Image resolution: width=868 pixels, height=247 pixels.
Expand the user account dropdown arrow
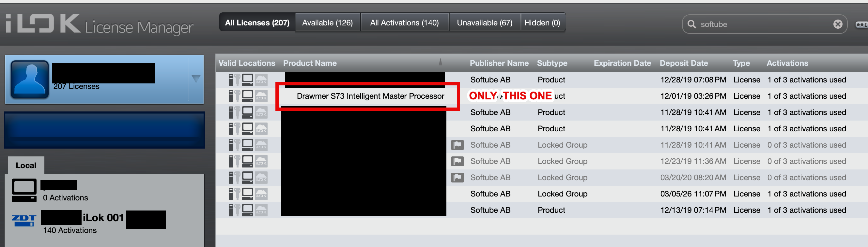point(196,79)
